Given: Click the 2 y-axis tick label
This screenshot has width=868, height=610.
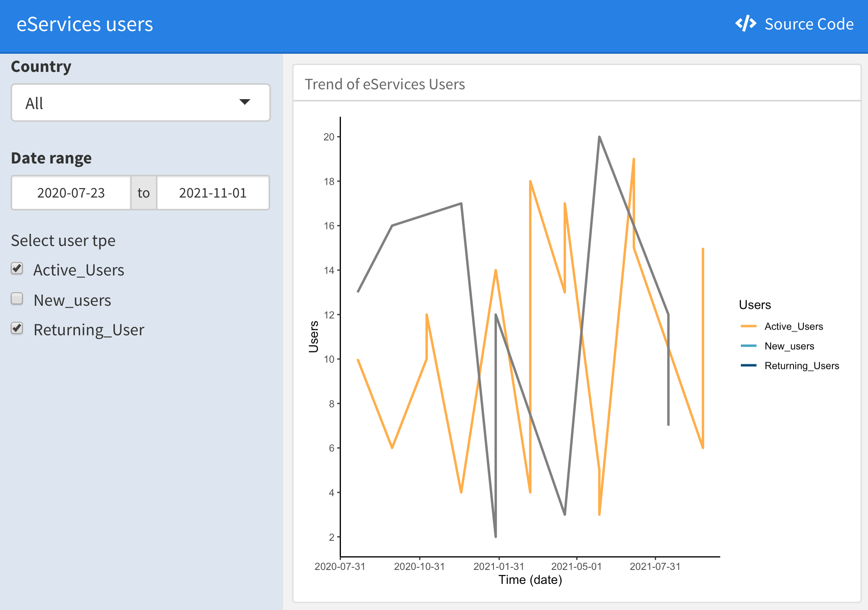Looking at the screenshot, I should [x=331, y=537].
